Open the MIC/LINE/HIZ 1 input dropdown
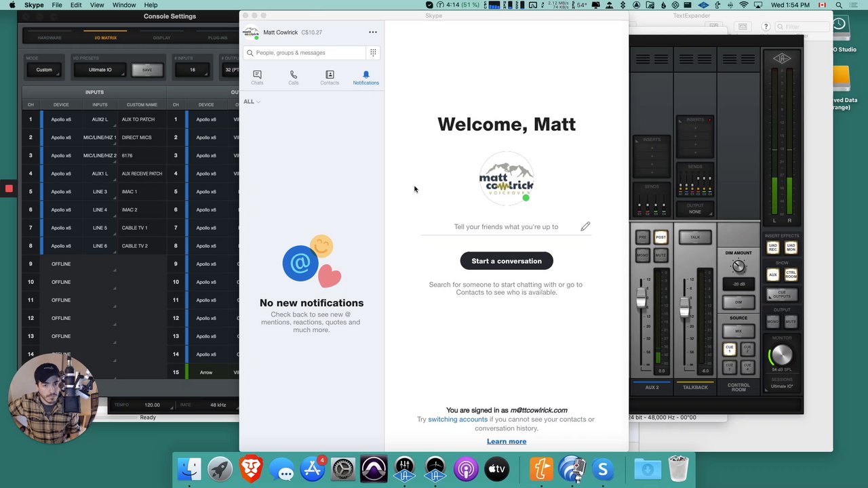Screen dimensions: 868x488 (x=100, y=138)
